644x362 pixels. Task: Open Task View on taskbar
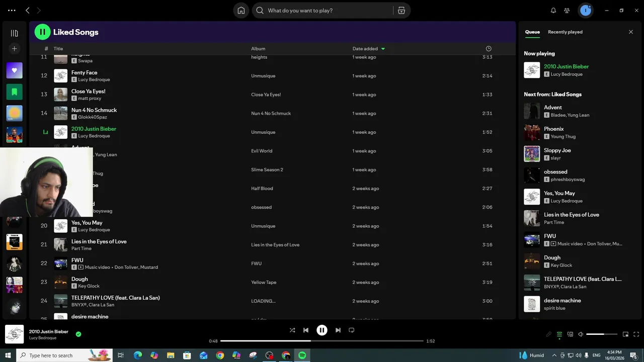point(121,355)
